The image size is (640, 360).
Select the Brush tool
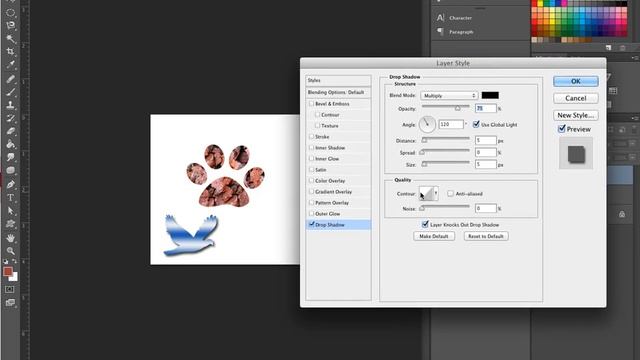coord(11,92)
